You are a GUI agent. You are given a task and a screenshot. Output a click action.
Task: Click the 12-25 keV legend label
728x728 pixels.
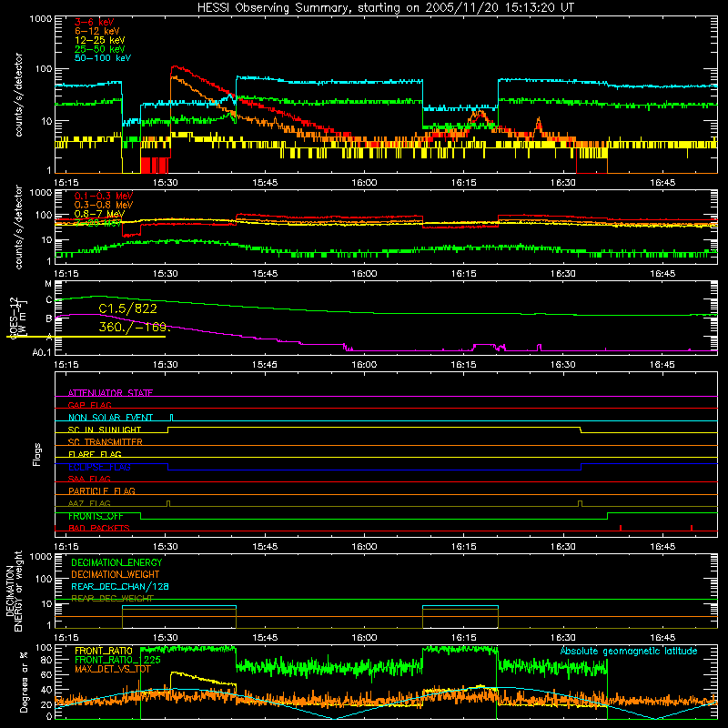point(99,40)
